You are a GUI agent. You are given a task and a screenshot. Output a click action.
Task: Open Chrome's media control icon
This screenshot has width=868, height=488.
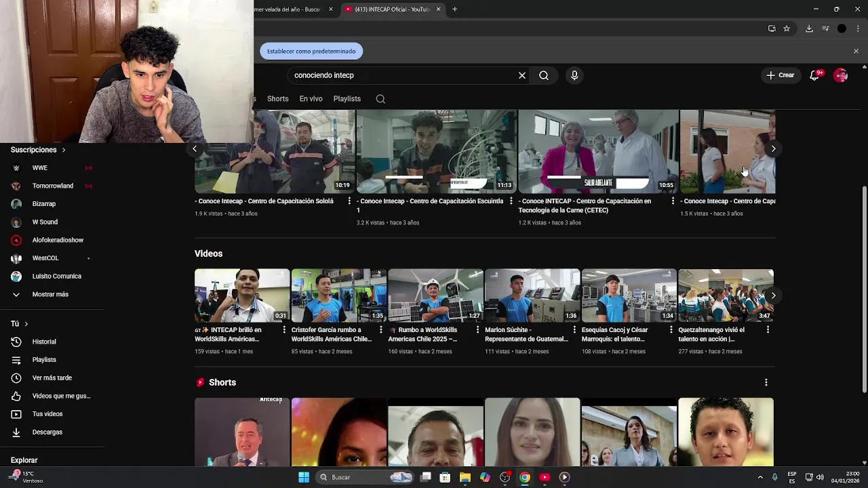(x=825, y=28)
